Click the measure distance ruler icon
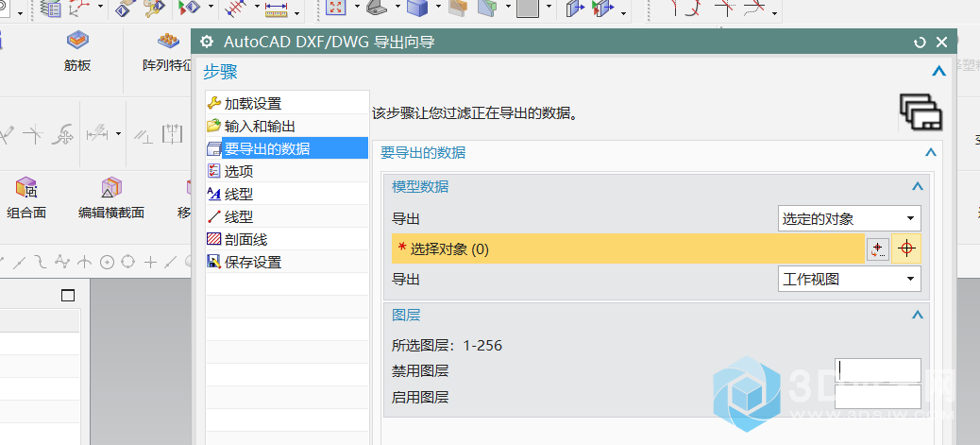The height and width of the screenshot is (445, 980). click(276, 9)
